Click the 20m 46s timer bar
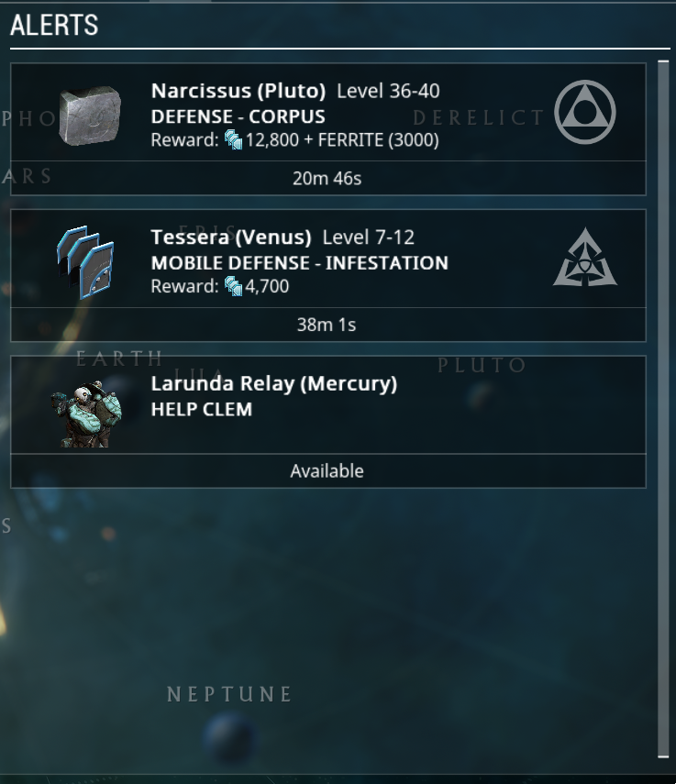This screenshot has width=676, height=784. (328, 178)
